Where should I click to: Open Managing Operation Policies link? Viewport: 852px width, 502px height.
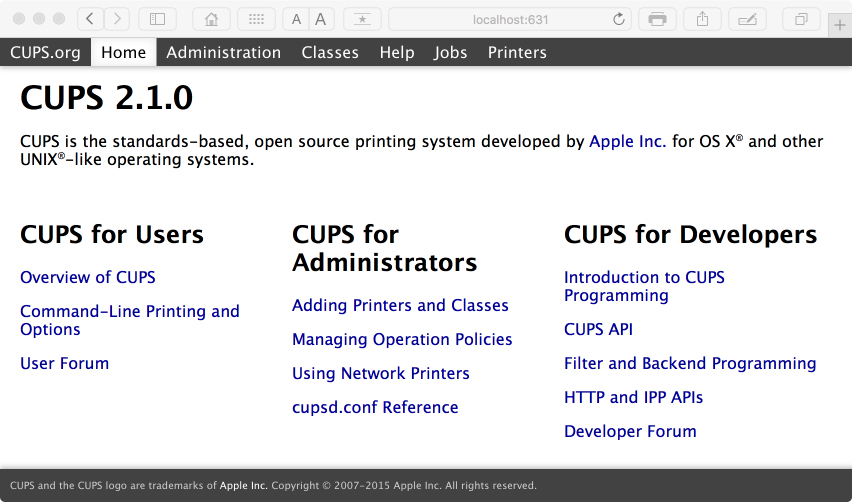point(402,339)
